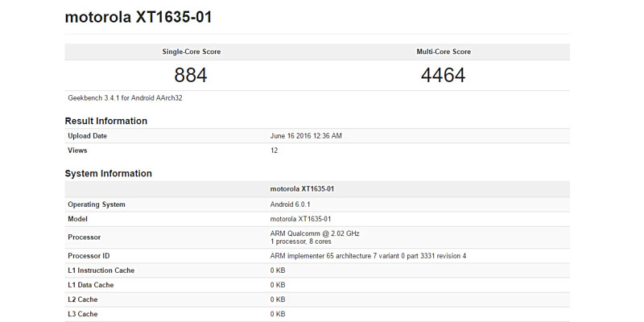Image resolution: width=644 pixels, height=322 pixels.
Task: Select the L1 Data Cache label
Action: 91,285
